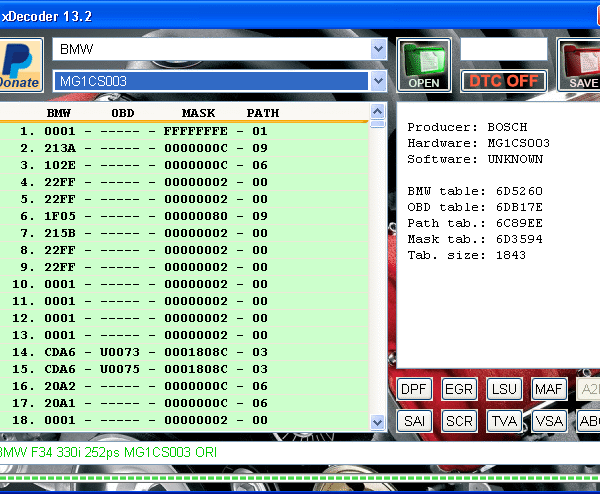Click the BMW table 6D5260 value
The image size is (600, 494).
519,191
